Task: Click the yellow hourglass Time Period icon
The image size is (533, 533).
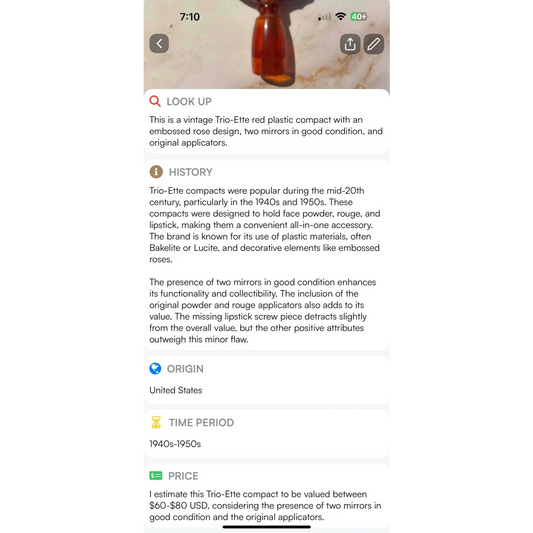Action: point(156,422)
